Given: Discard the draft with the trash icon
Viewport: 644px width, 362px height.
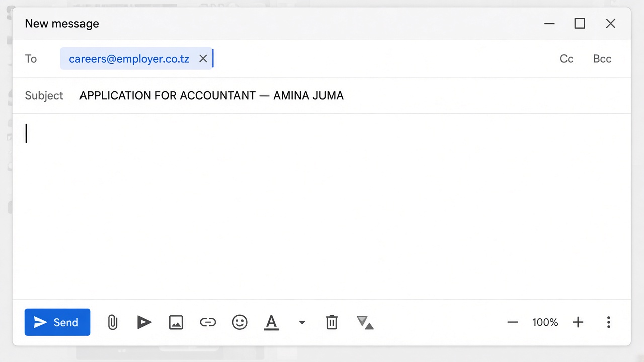Looking at the screenshot, I should click(x=332, y=322).
